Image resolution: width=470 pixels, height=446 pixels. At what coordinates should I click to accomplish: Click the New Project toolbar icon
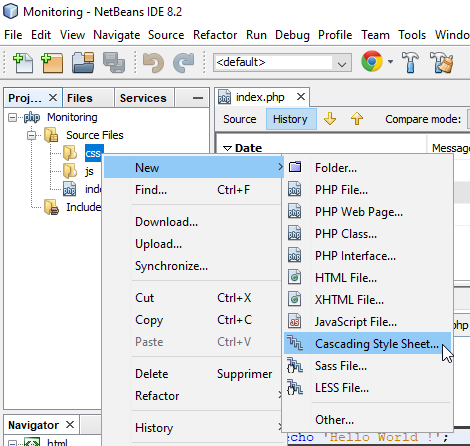coord(52,62)
